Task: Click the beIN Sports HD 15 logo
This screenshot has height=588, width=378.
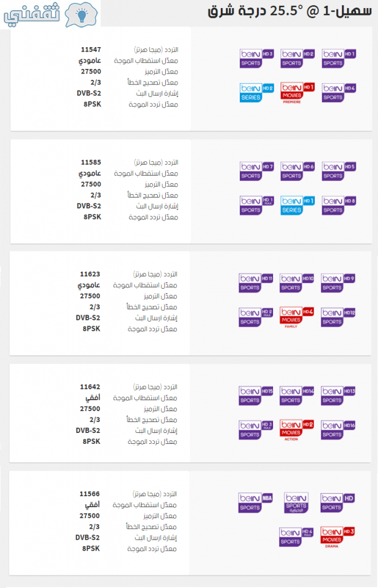Action: pos(256,396)
